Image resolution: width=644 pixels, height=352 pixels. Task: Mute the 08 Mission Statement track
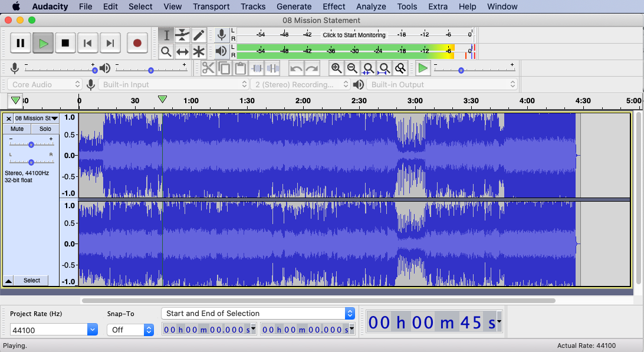17,129
